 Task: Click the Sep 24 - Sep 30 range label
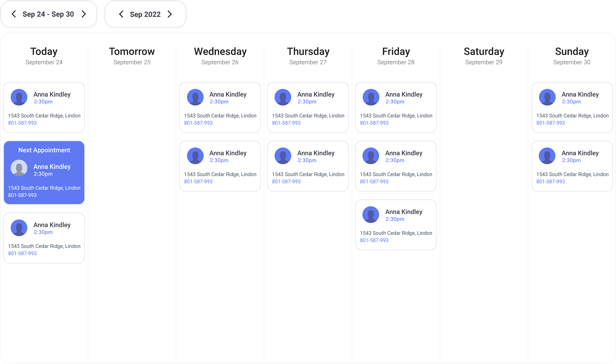click(48, 14)
